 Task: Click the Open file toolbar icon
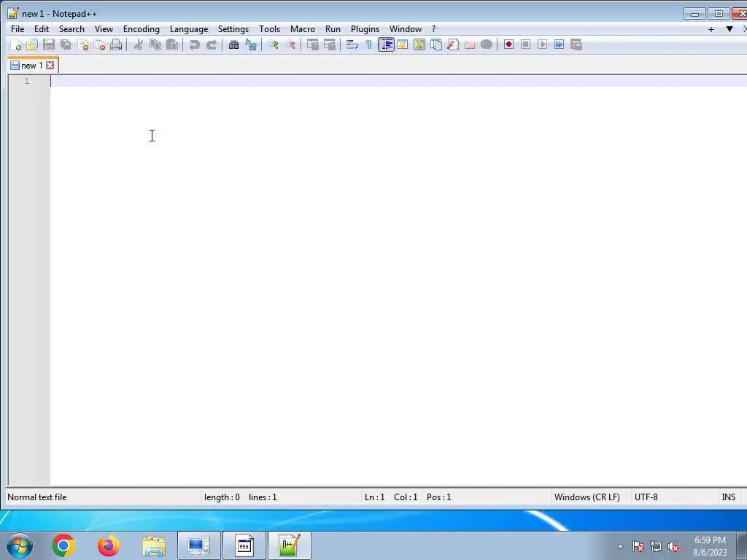tap(32, 44)
